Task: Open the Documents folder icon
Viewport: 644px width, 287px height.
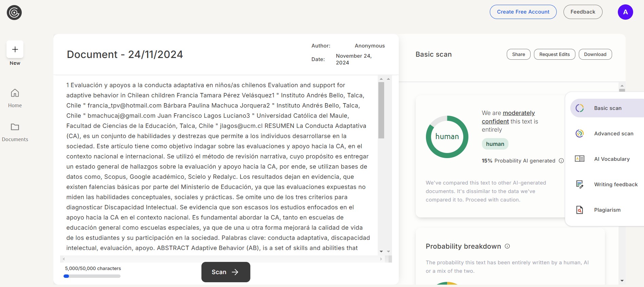Action: [15, 127]
